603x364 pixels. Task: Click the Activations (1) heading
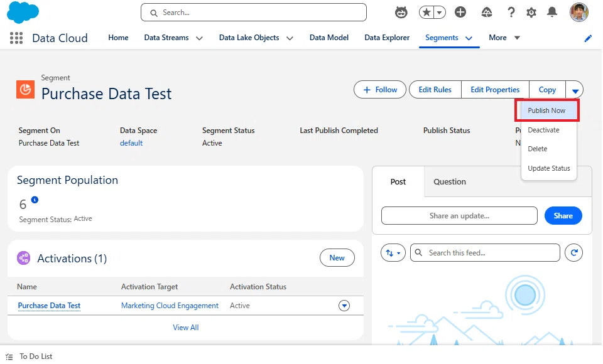click(72, 259)
